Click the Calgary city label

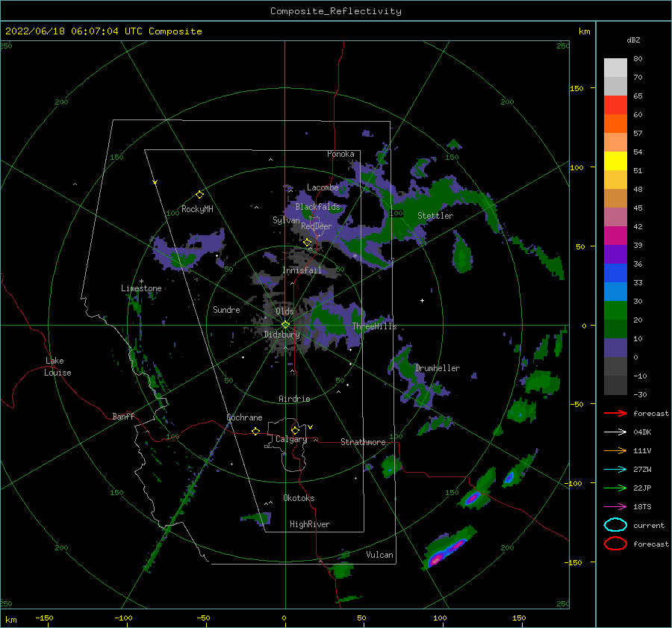(x=291, y=439)
